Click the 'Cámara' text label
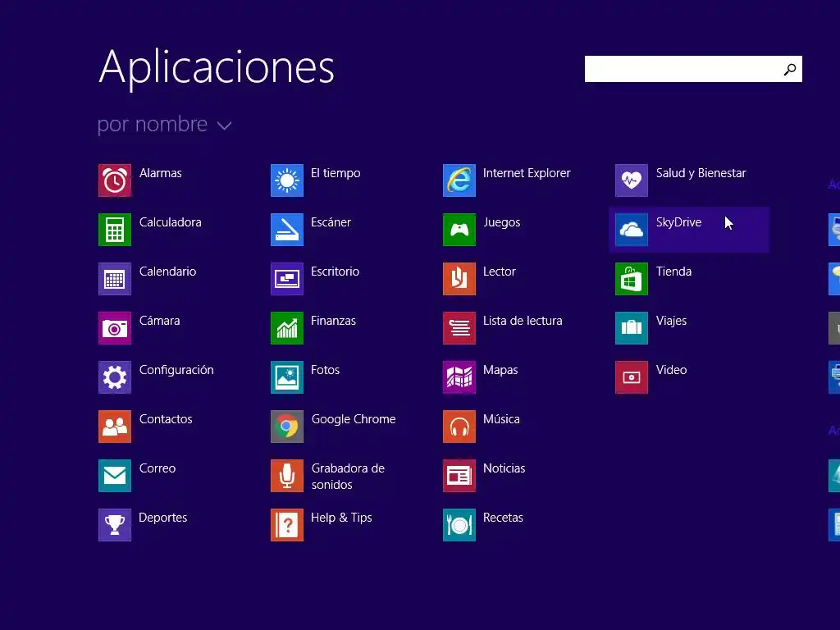Viewport: 840px width, 630px height. coord(160,321)
